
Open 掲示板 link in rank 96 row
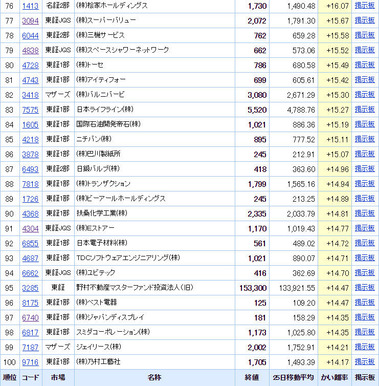365,302
